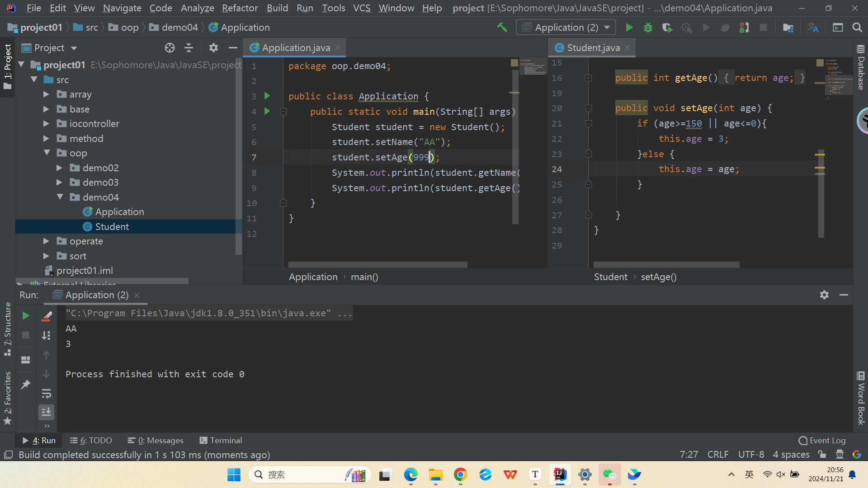Open Chrome from the Windows taskbar
This screenshot has width=868, height=488.
[460, 474]
